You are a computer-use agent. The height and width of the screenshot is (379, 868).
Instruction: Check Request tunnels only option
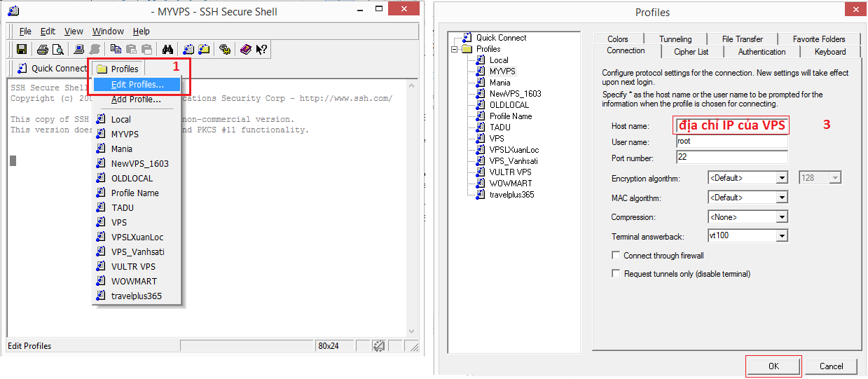coord(616,274)
